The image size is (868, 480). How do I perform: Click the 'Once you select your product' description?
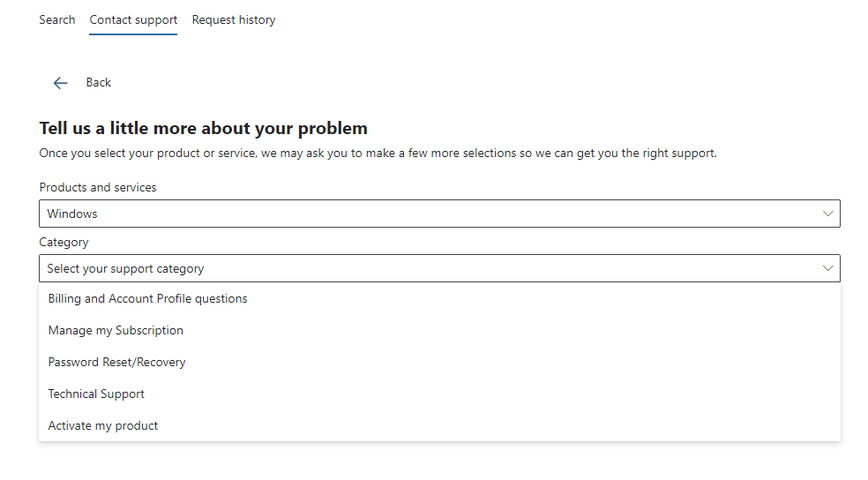378,154
